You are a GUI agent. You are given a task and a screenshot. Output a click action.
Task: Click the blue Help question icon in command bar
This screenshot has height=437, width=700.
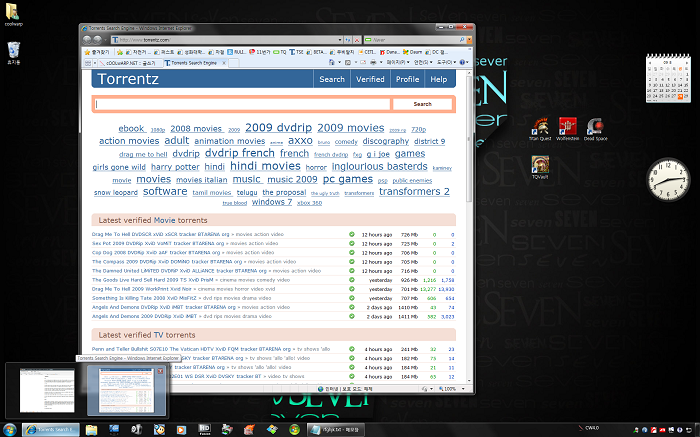click(x=462, y=62)
